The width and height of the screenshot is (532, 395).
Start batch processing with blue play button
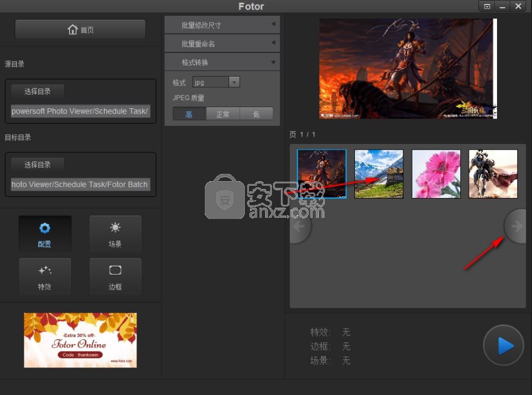[x=504, y=345]
